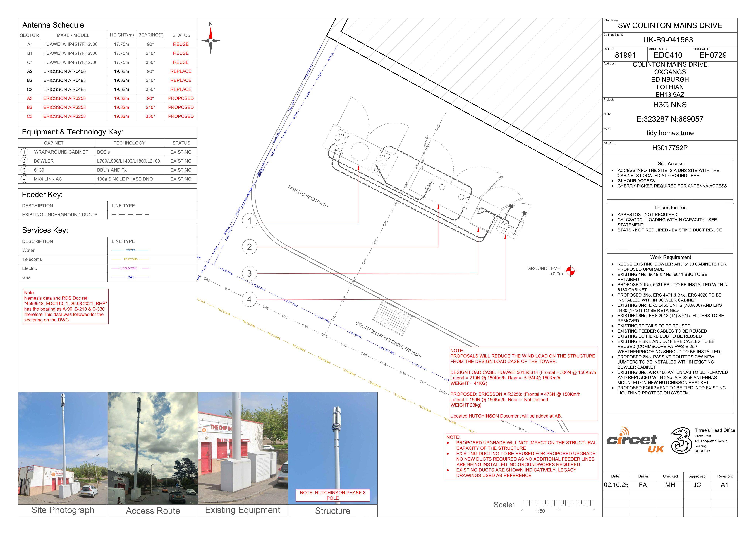Click MBNL Cell ID 'EDC410'
The image size is (756, 535).
coord(668,55)
